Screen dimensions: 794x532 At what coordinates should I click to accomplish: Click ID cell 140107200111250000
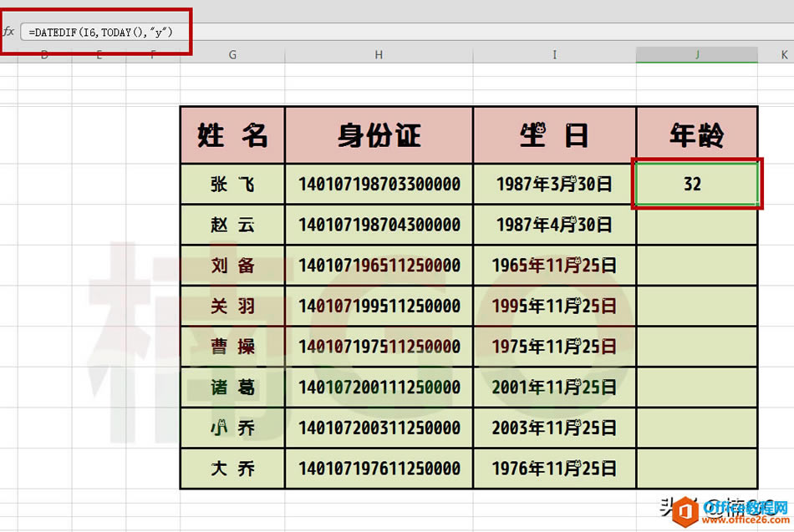(379, 388)
